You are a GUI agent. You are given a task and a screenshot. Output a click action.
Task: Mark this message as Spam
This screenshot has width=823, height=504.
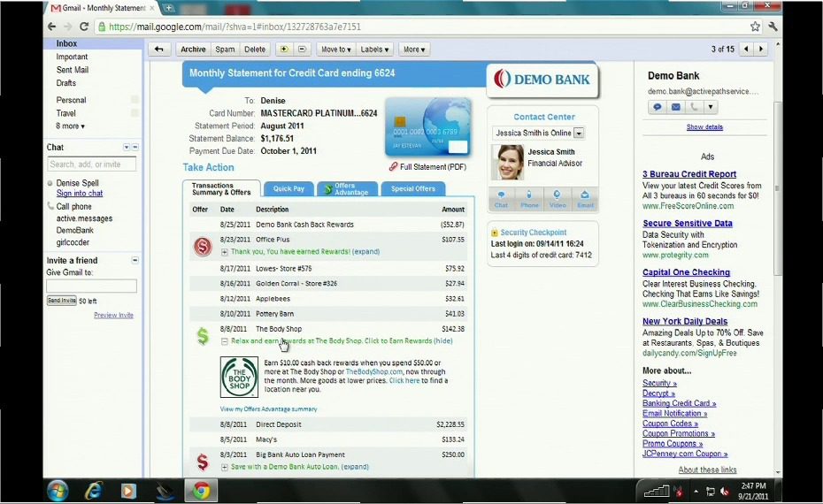225,50
